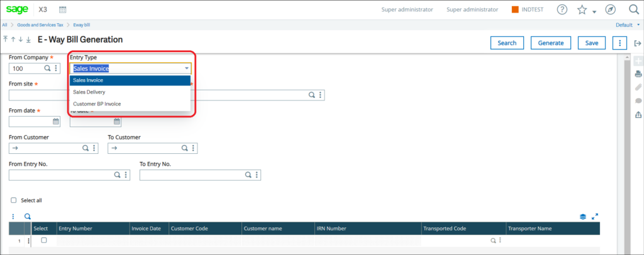Image resolution: width=644 pixels, height=255 pixels.
Task: Open the favorites star icon
Action: (x=582, y=10)
